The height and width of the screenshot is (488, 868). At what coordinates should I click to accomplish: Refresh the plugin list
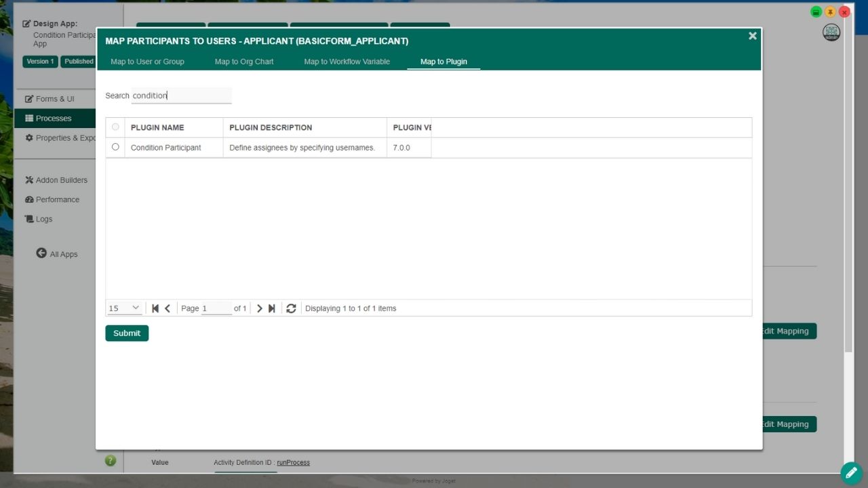(x=291, y=308)
